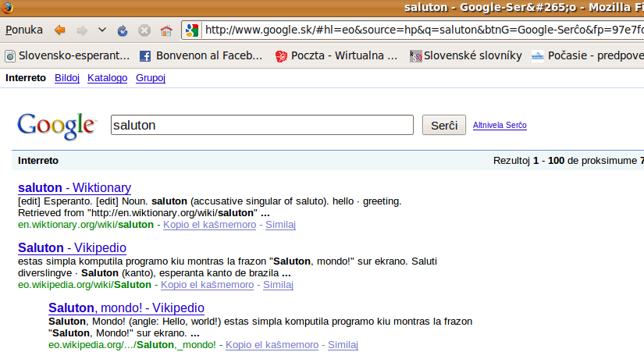Click the Interreto results header label
Screen dimensions: 644x352
pos(38,161)
